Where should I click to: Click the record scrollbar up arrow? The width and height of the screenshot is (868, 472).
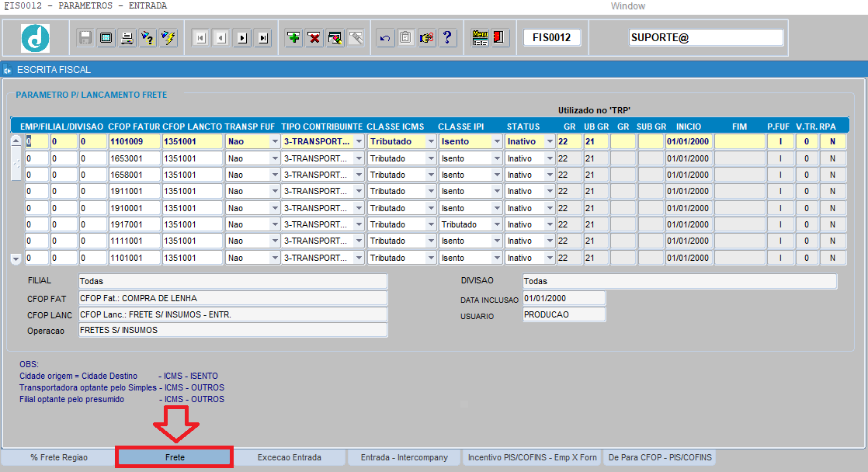16,141
